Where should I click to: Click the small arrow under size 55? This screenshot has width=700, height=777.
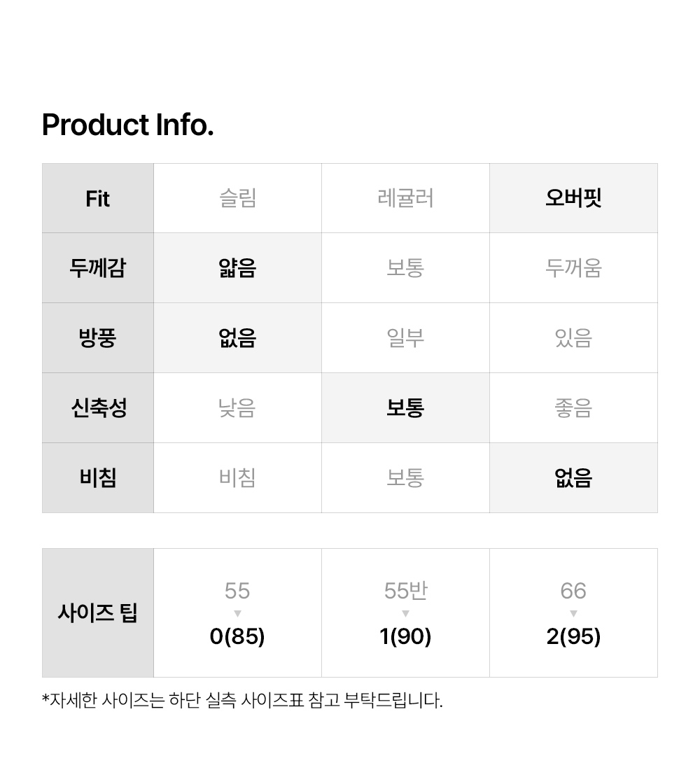(237, 614)
